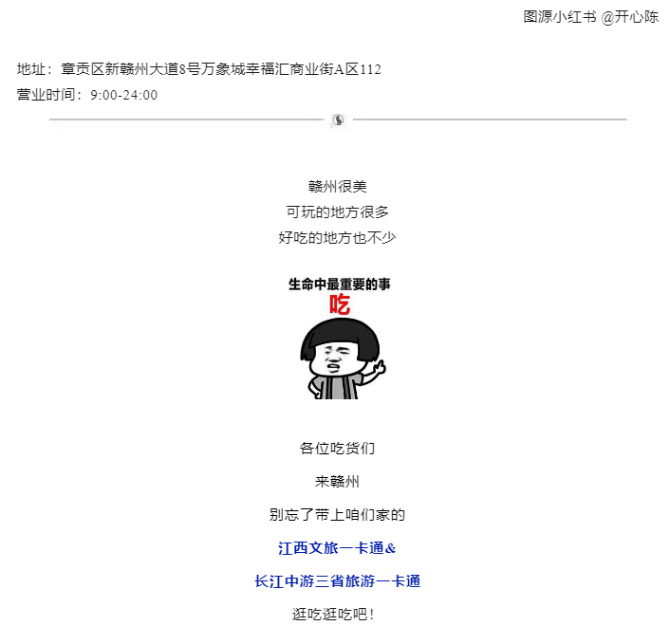Click the red 吃 character in meme

click(340, 304)
